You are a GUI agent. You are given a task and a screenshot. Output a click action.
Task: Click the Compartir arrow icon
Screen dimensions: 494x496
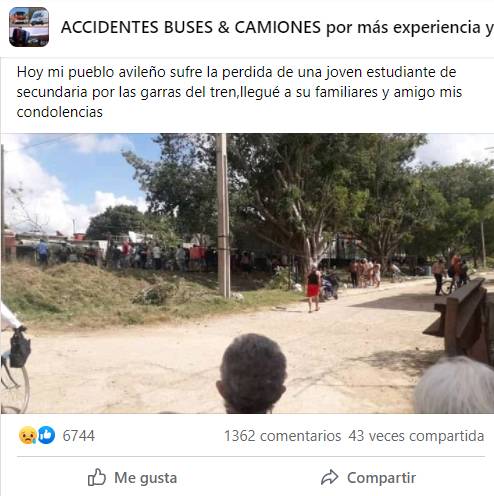[330, 477]
